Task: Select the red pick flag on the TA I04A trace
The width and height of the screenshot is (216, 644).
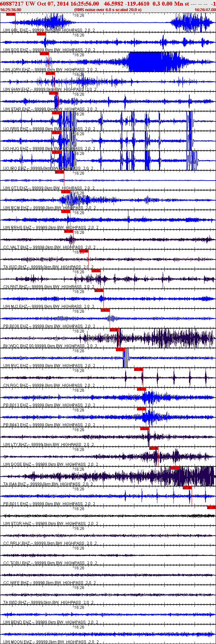Action: coord(175,468)
